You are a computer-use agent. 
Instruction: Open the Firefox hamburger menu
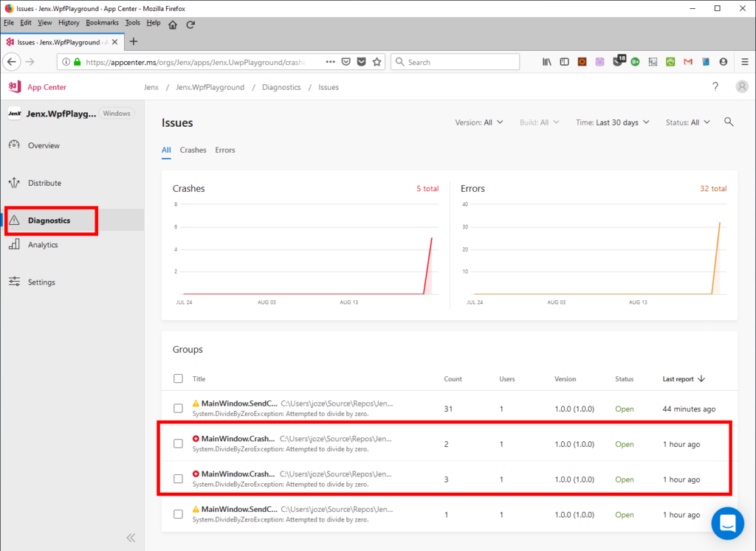point(745,62)
